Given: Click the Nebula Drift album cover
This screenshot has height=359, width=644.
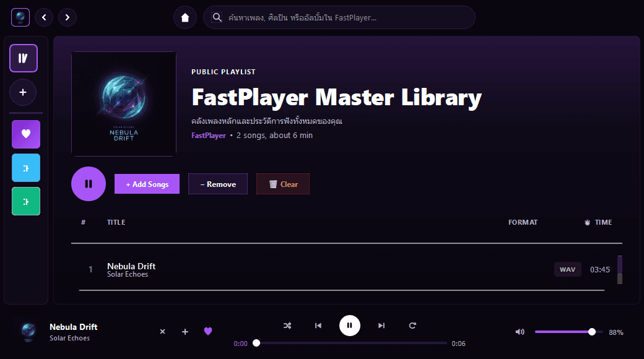Looking at the screenshot, I should [x=124, y=104].
